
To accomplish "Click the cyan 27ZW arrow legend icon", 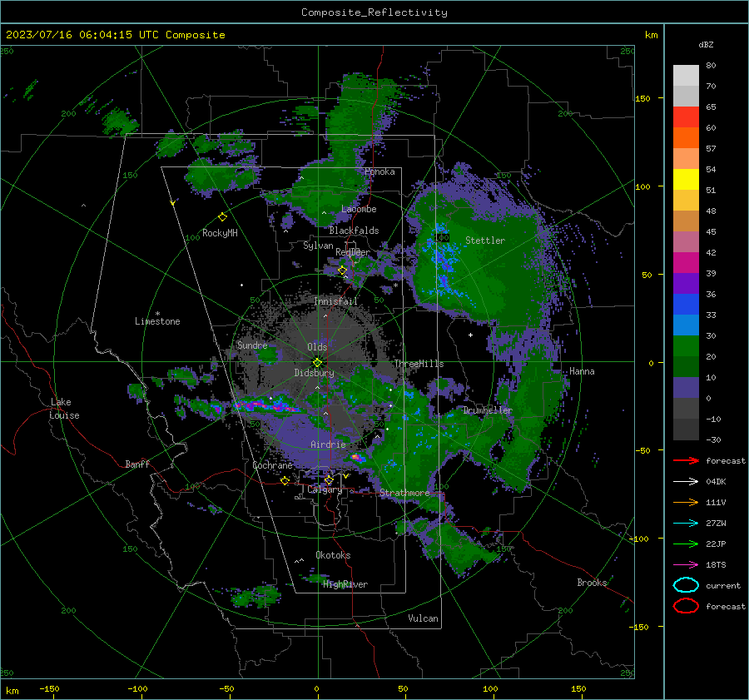I will click(686, 524).
